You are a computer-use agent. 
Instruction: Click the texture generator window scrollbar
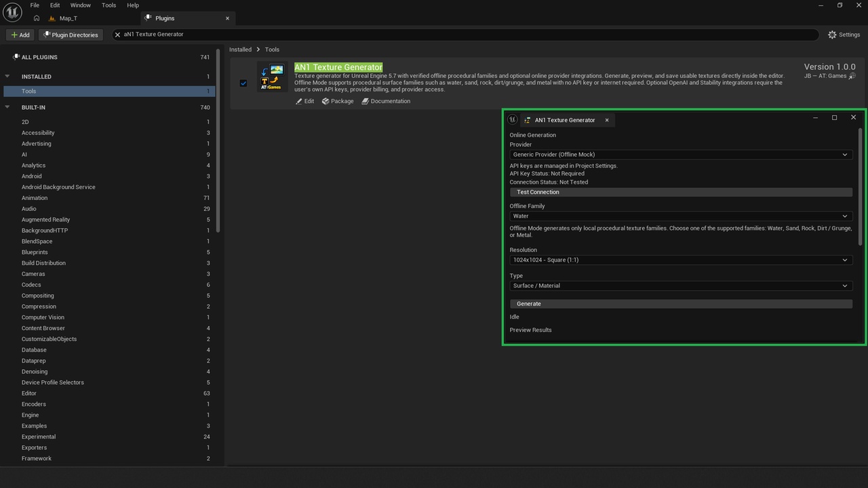pos(861,186)
